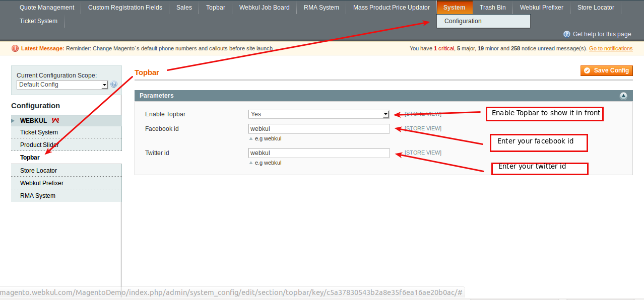Click the Twitter id input field
The height and width of the screenshot is (300, 644).
pyautogui.click(x=318, y=153)
